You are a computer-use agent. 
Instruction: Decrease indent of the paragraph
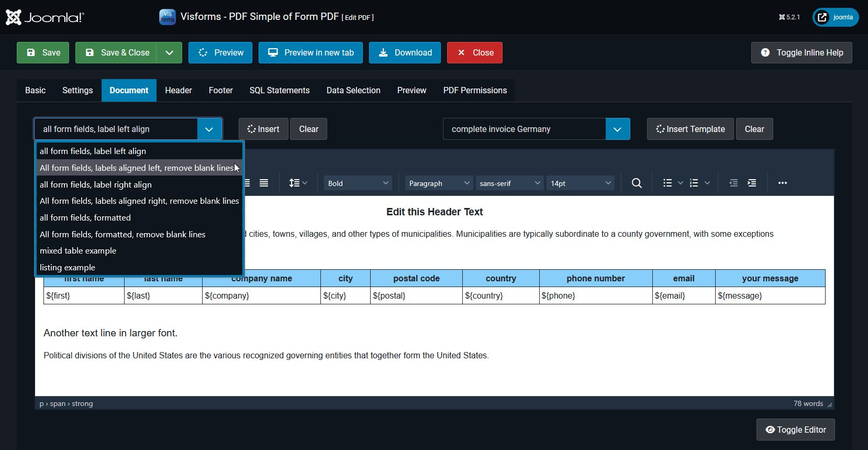pos(733,183)
